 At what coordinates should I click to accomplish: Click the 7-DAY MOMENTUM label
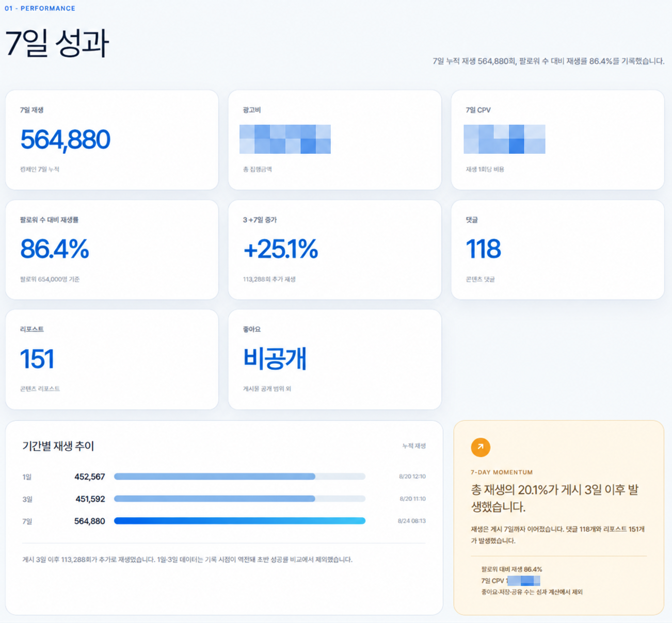click(502, 472)
